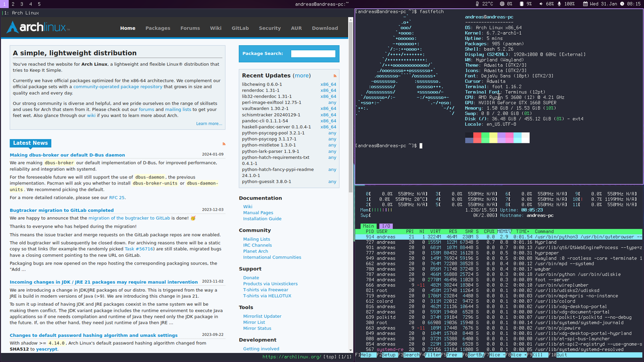
Task: Click the calendar date icon in waybar
Action: [x=586, y=4]
